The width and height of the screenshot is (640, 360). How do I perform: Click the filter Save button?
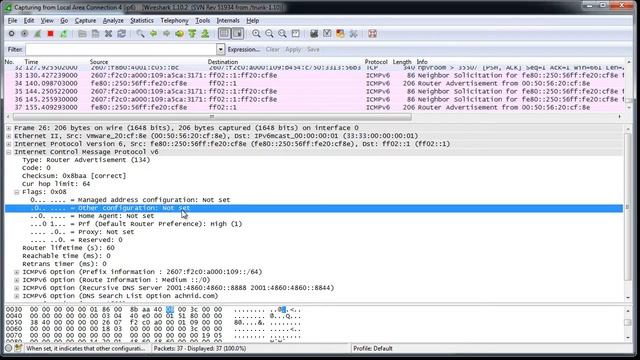[x=313, y=49]
